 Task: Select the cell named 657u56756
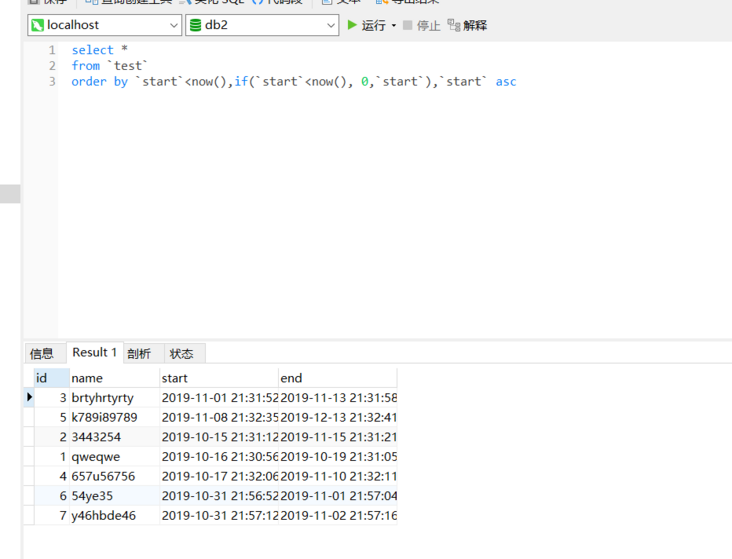tap(114, 476)
